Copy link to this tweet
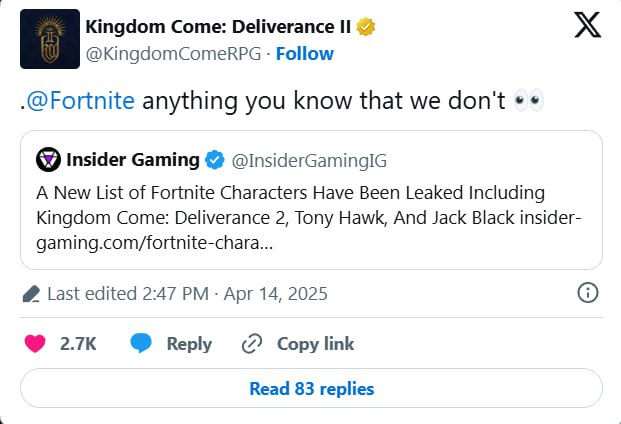Viewport: 621px width, 424px height. (x=315, y=344)
